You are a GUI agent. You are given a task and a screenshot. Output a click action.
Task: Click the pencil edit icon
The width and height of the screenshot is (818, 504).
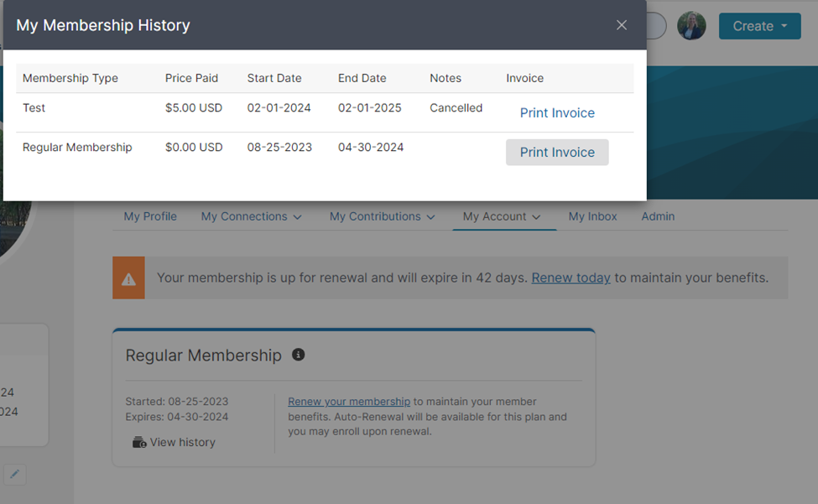pyautogui.click(x=14, y=475)
